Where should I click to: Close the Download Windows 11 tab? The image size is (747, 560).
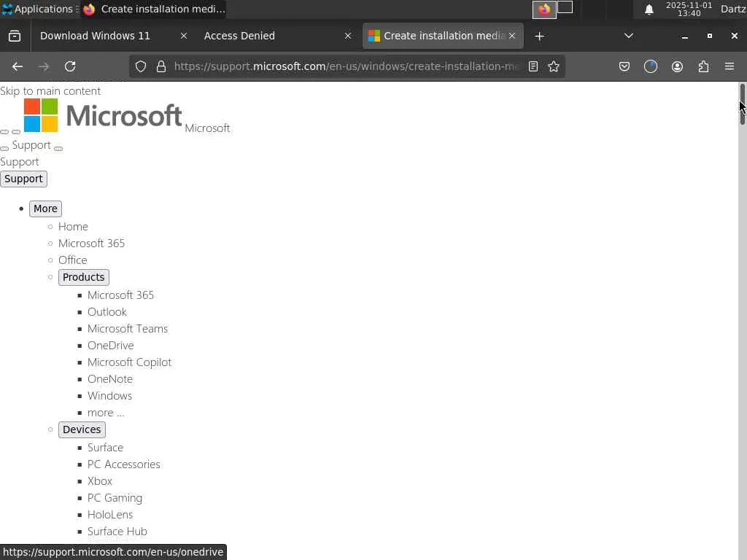pyautogui.click(x=183, y=36)
